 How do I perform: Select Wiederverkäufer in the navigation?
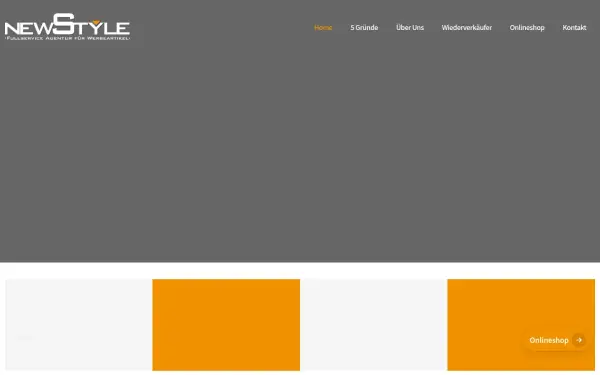click(x=466, y=28)
